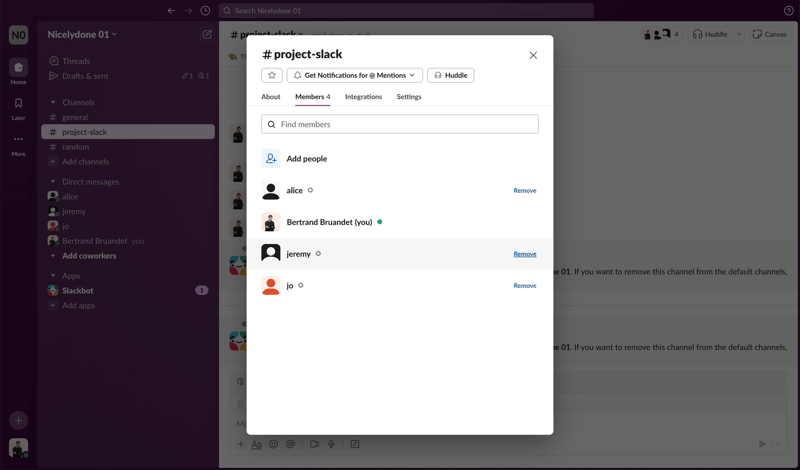Open the Home sidebar icon

[18, 67]
